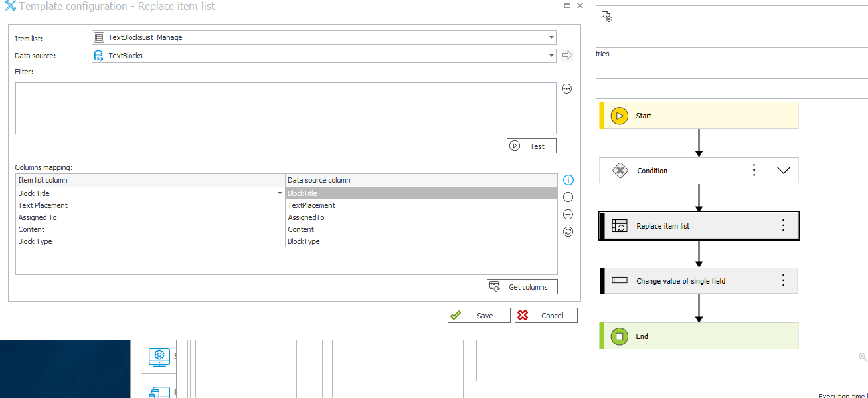The width and height of the screenshot is (868, 398).
Task: Open Change value of single field options
Action: click(x=783, y=280)
